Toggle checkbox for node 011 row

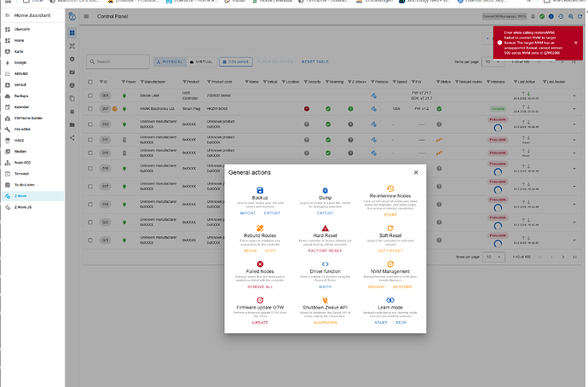pos(90,140)
